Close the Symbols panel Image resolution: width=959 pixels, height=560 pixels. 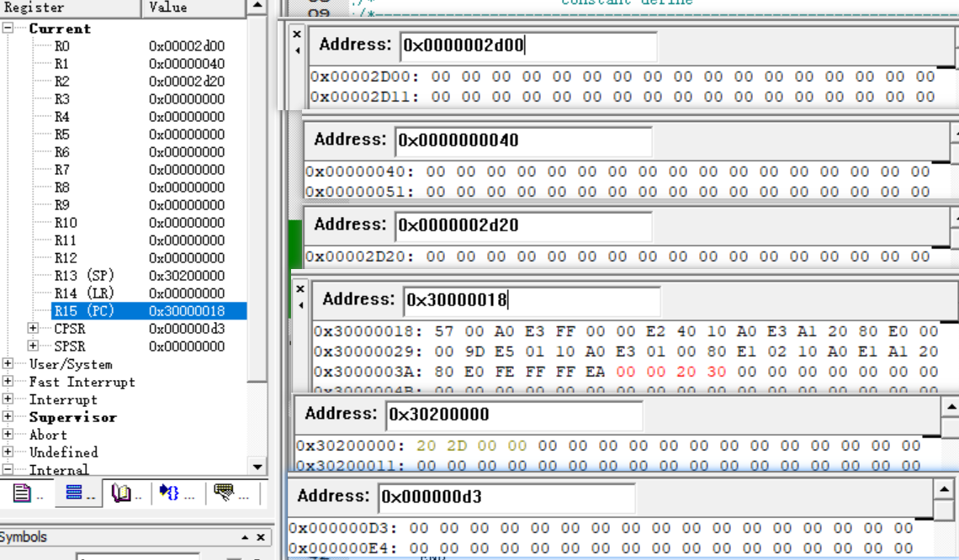click(261, 537)
